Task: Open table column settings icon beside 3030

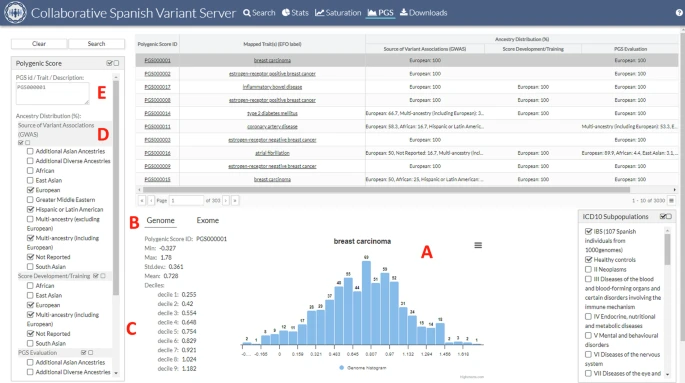Action: 671,200
